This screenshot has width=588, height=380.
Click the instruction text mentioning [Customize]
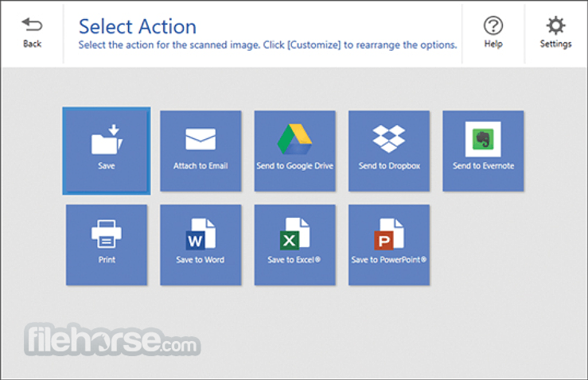267,45
